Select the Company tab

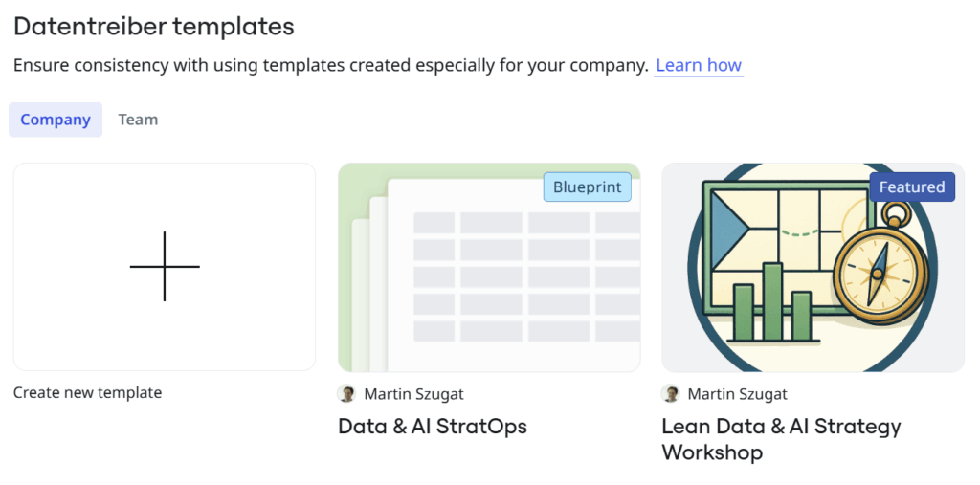point(56,120)
